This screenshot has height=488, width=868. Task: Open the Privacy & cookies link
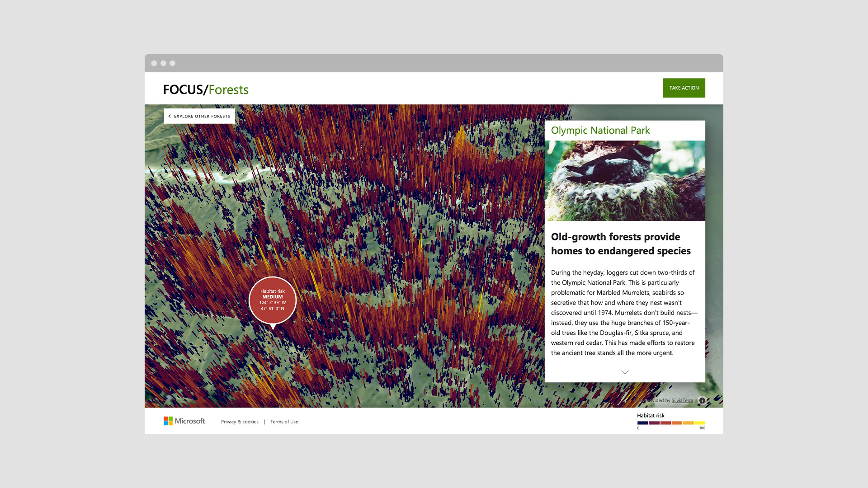point(240,422)
